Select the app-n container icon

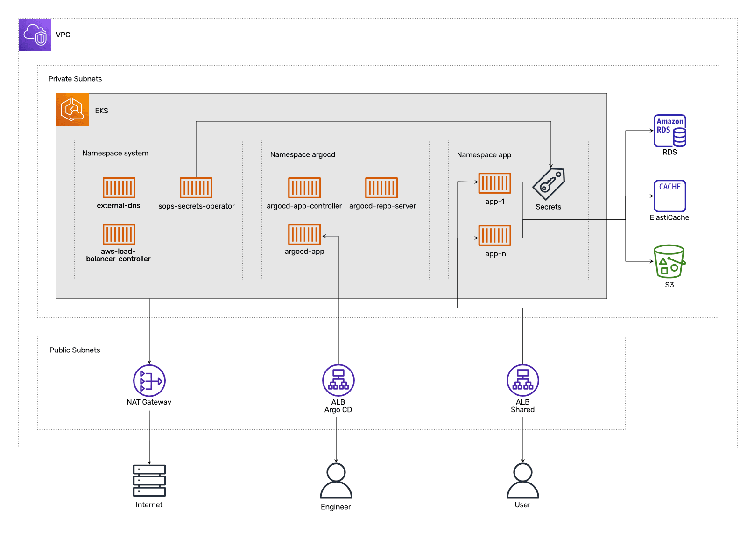click(495, 235)
